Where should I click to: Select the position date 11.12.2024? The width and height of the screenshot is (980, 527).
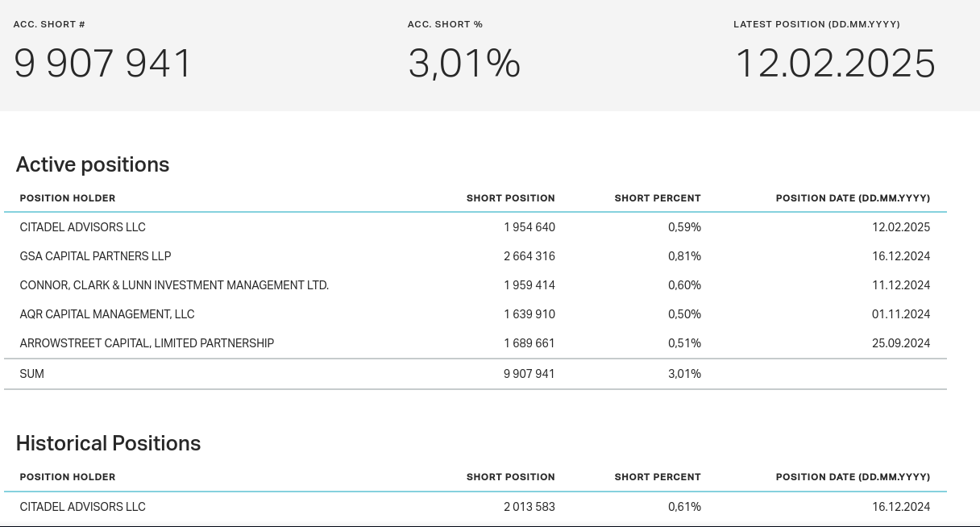click(x=901, y=285)
